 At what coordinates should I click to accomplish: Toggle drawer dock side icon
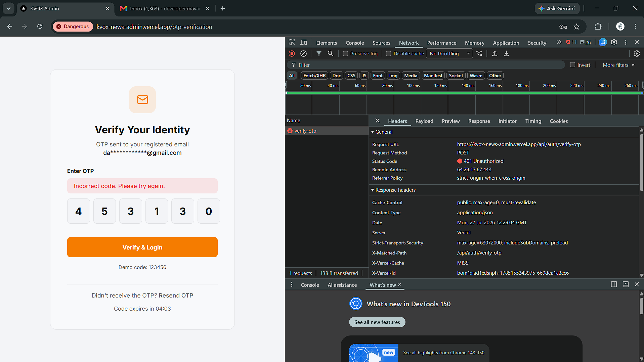(614, 284)
